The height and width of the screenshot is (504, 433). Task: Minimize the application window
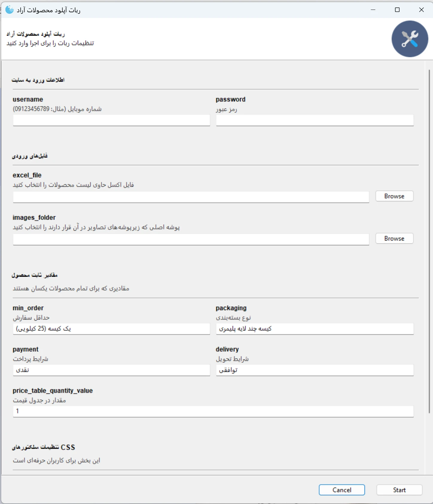click(x=373, y=10)
